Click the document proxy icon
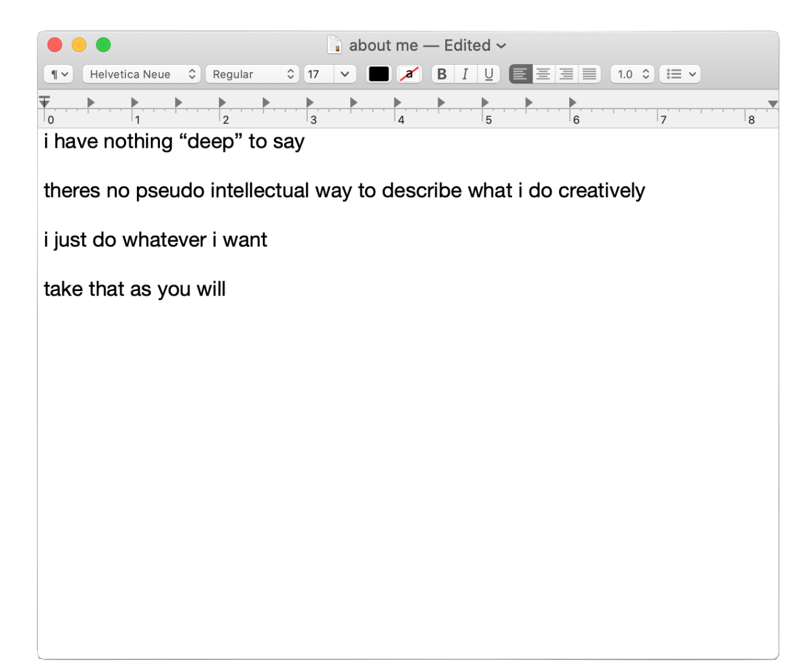The width and height of the screenshot is (798, 672). click(x=335, y=45)
